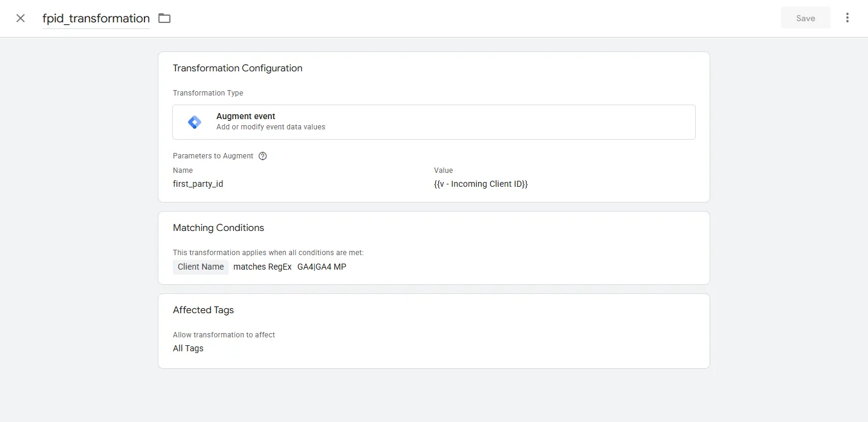Click the Transformation Type label

208,93
